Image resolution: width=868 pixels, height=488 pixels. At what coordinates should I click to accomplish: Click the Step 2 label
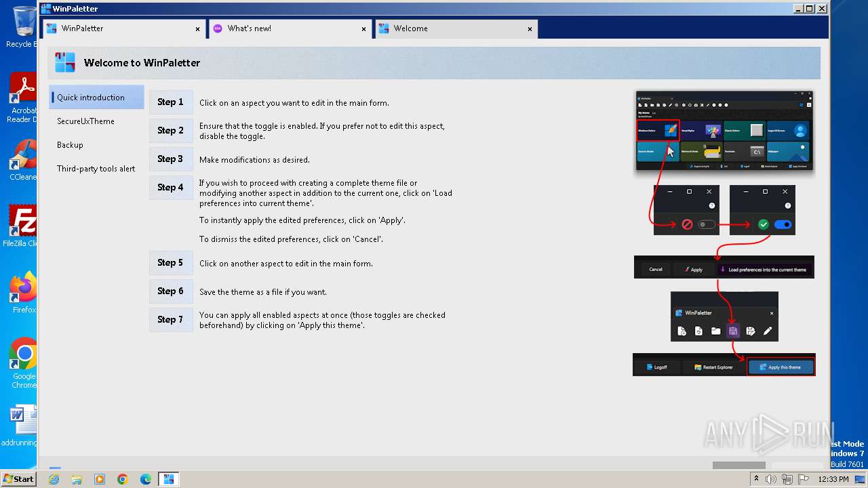pyautogui.click(x=171, y=131)
